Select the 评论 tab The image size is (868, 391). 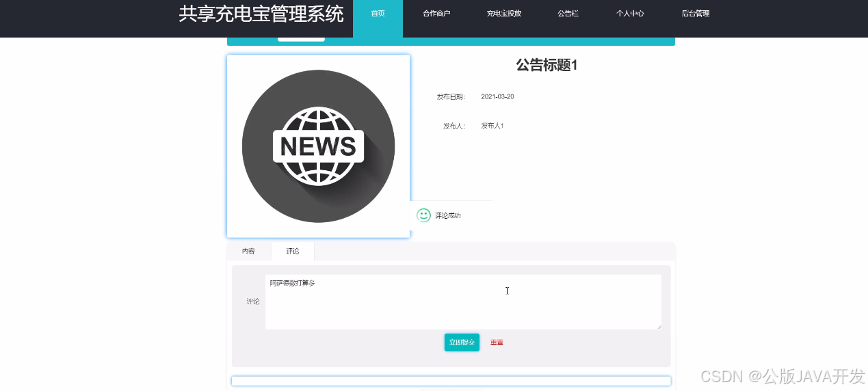coord(293,251)
